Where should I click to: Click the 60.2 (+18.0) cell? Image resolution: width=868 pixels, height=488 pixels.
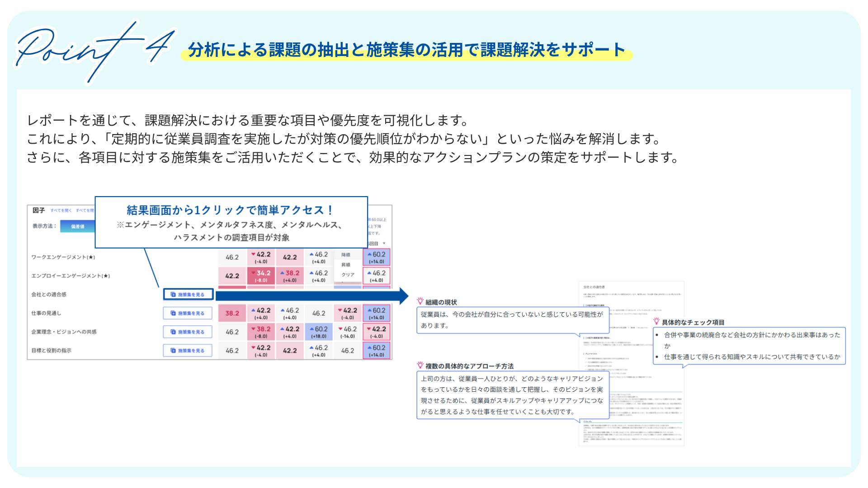coord(319,332)
